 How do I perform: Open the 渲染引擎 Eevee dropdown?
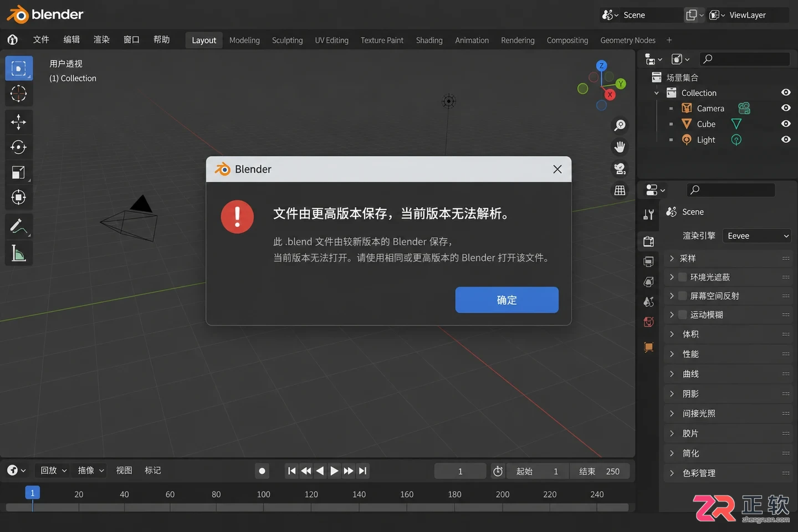click(757, 236)
